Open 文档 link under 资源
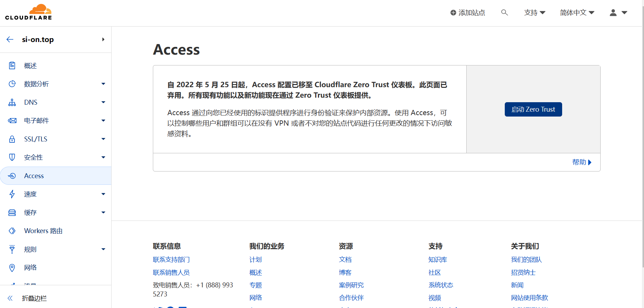The image size is (644, 308). click(x=345, y=260)
